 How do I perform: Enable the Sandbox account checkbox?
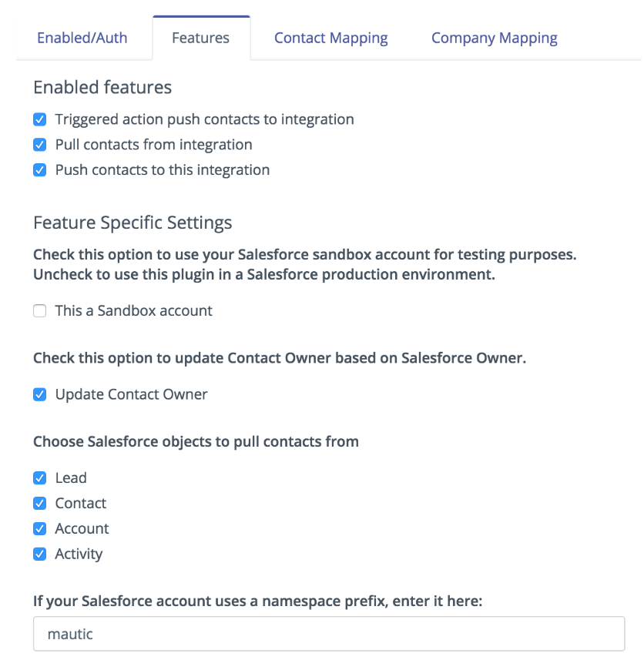pyautogui.click(x=40, y=312)
